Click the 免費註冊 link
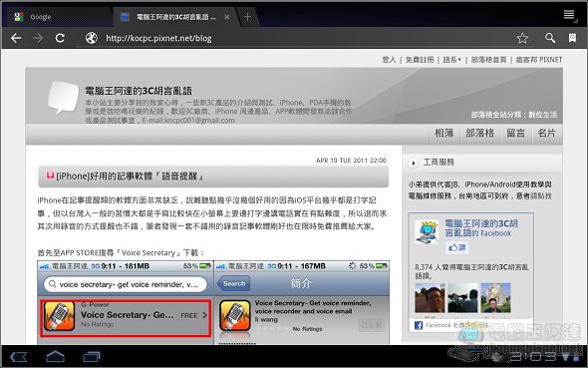This screenshot has height=368, width=588. pos(420,60)
